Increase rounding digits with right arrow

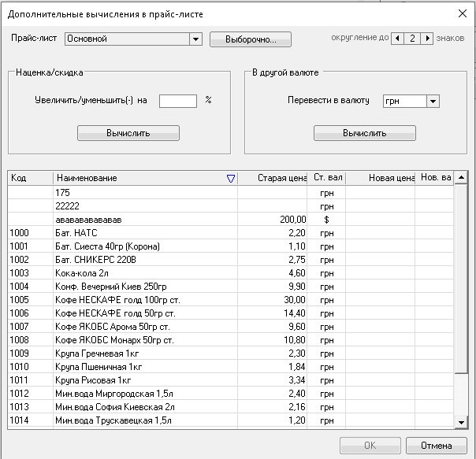coord(427,39)
